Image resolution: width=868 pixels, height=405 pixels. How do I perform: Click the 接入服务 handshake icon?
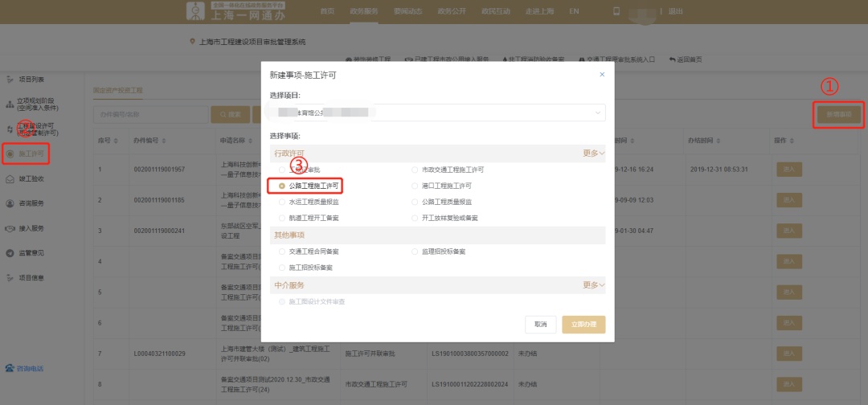(10, 227)
